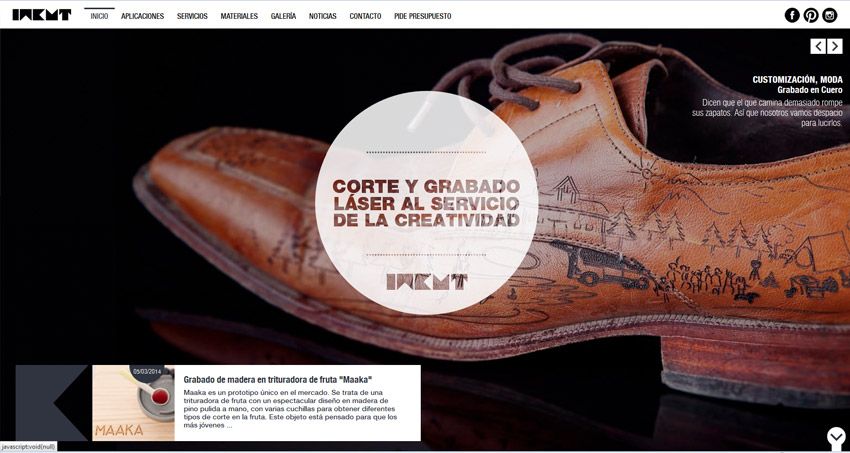This screenshot has height=453, width=850.
Task: Open the NOTICIAS section
Action: tap(323, 16)
